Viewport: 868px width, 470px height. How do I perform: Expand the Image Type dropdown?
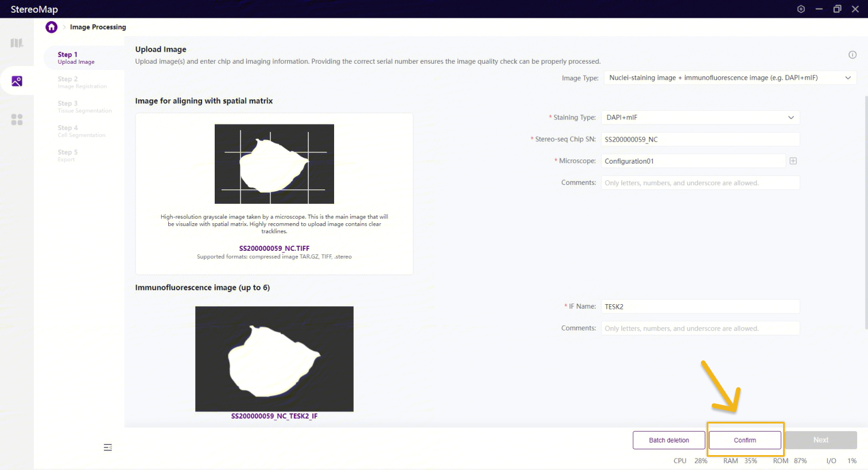(730, 78)
